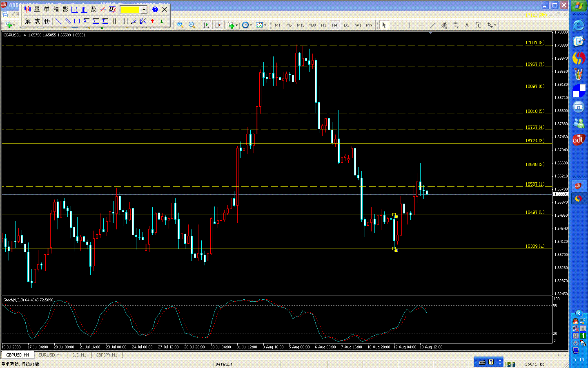Viewport: 588px width, 368px height.
Task: Click the red crossed-lines delete icon
Action: coord(103,9)
